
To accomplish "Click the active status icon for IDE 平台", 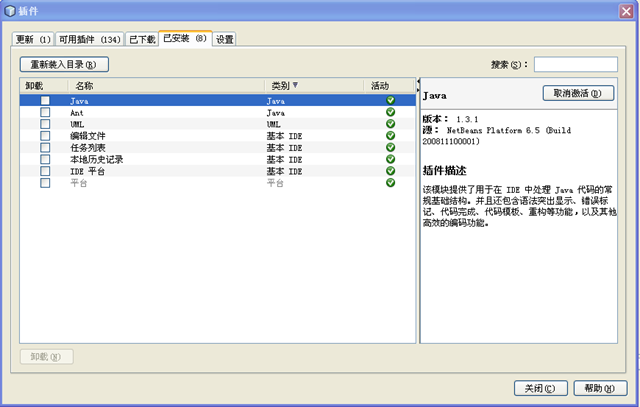I will point(391,171).
